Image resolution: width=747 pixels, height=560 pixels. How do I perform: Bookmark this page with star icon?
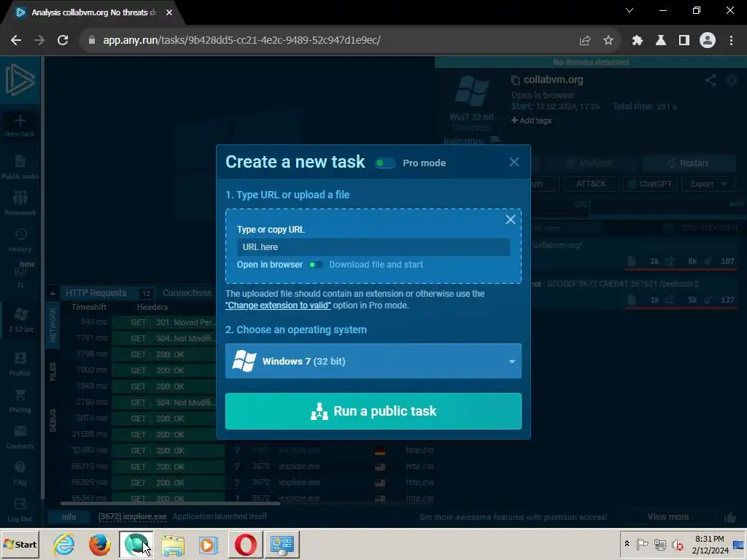click(608, 41)
